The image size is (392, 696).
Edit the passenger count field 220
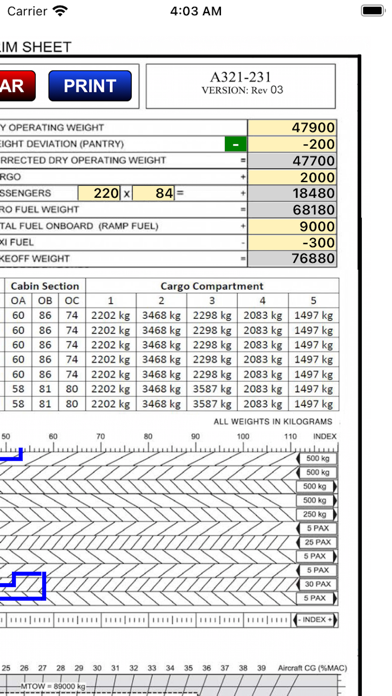click(x=99, y=194)
